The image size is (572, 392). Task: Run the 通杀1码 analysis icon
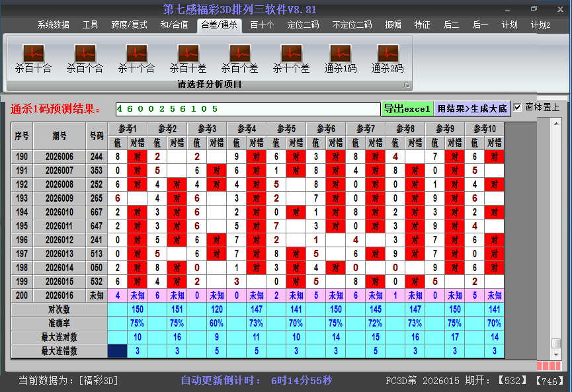click(x=341, y=58)
